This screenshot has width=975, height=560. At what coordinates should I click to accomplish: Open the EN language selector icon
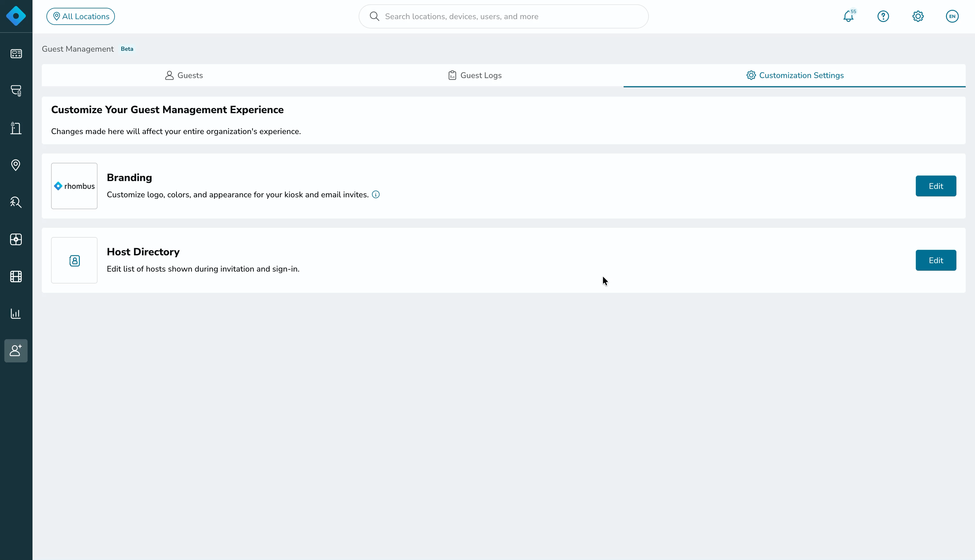pyautogui.click(x=952, y=17)
